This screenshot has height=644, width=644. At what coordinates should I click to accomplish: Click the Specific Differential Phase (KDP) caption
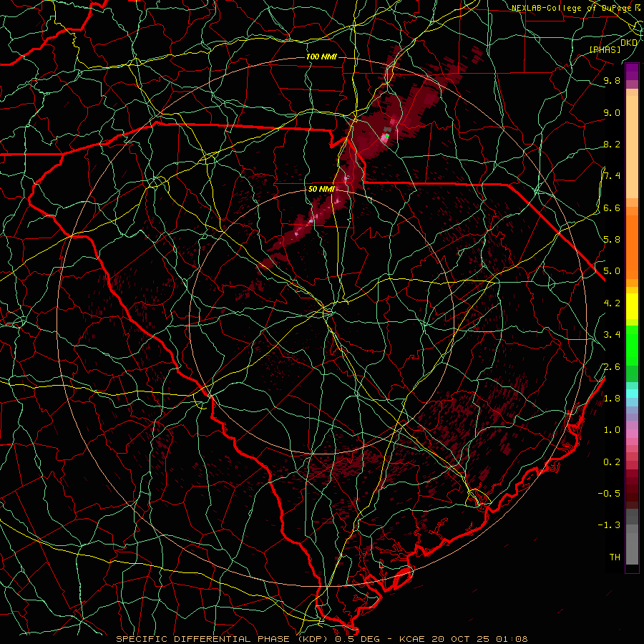tap(223, 639)
